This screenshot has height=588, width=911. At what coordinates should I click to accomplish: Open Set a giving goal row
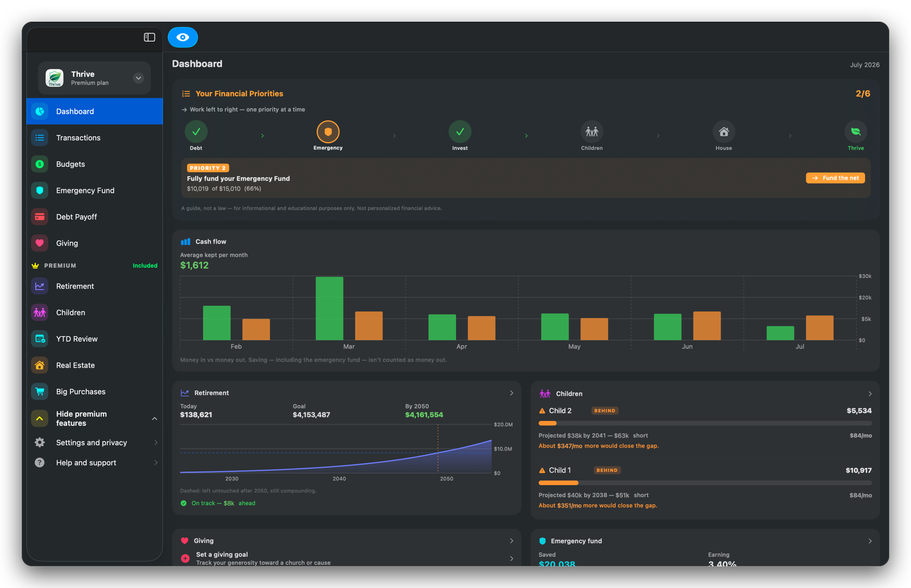click(347, 559)
